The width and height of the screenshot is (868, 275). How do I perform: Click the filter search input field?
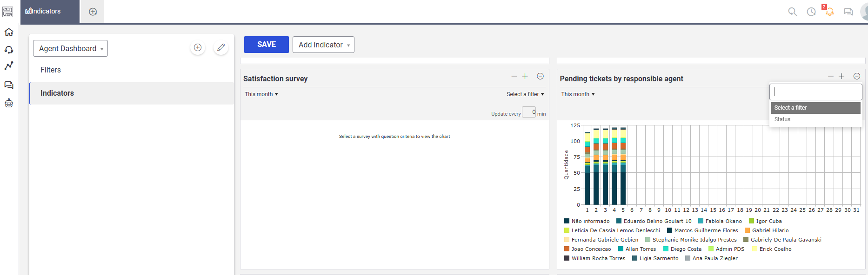(x=816, y=92)
